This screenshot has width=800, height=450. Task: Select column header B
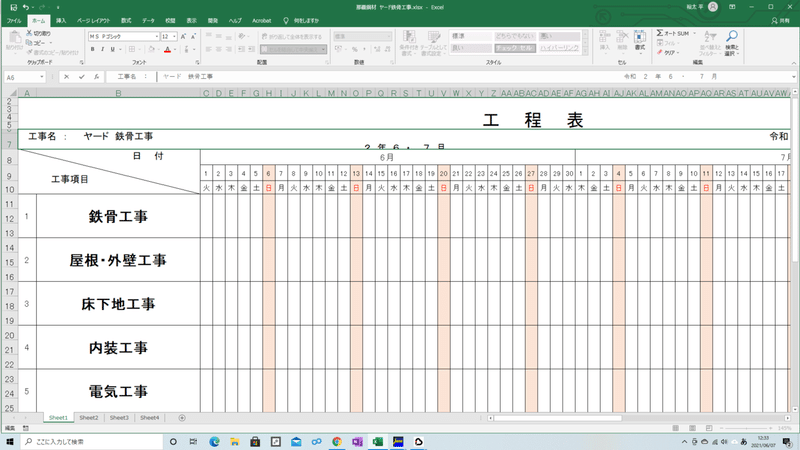pyautogui.click(x=118, y=93)
